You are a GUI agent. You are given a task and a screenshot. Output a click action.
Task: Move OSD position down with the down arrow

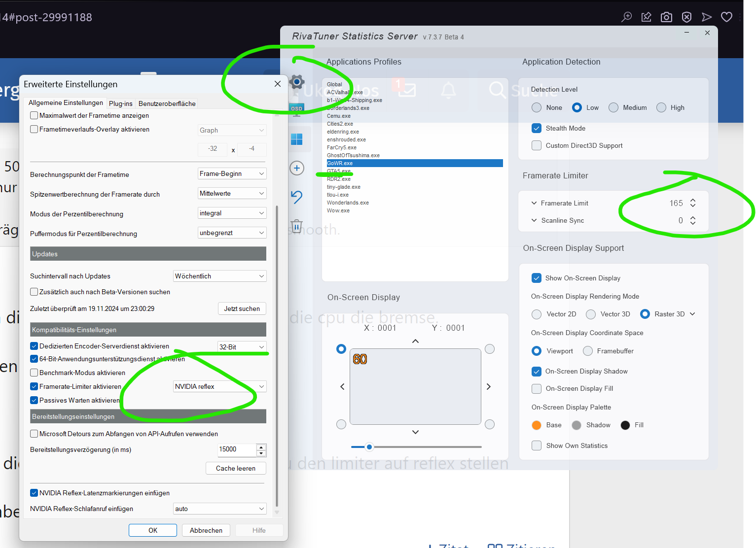click(x=415, y=432)
